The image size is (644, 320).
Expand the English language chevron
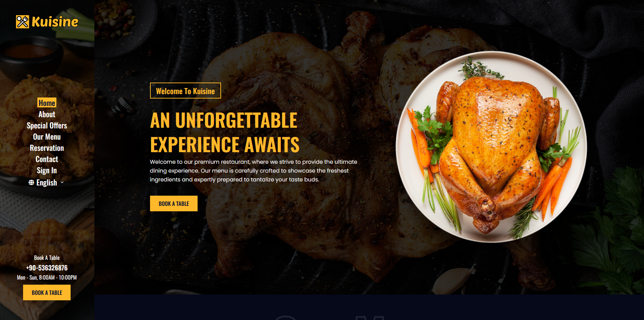coord(62,182)
